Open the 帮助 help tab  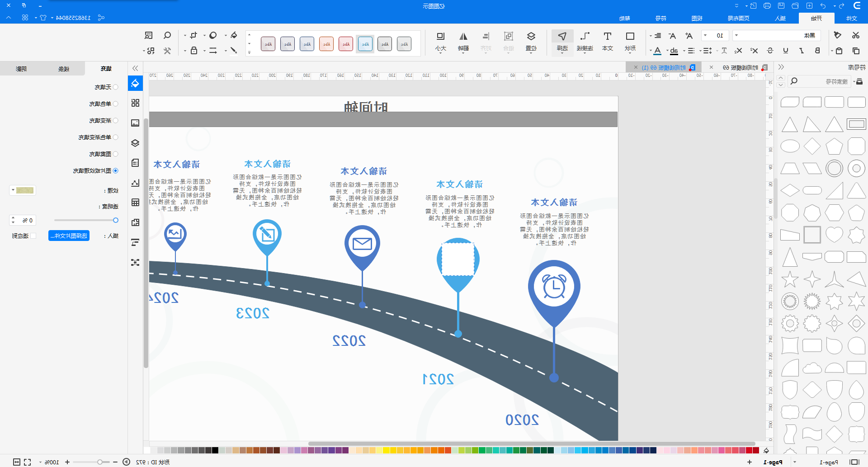coord(625,18)
